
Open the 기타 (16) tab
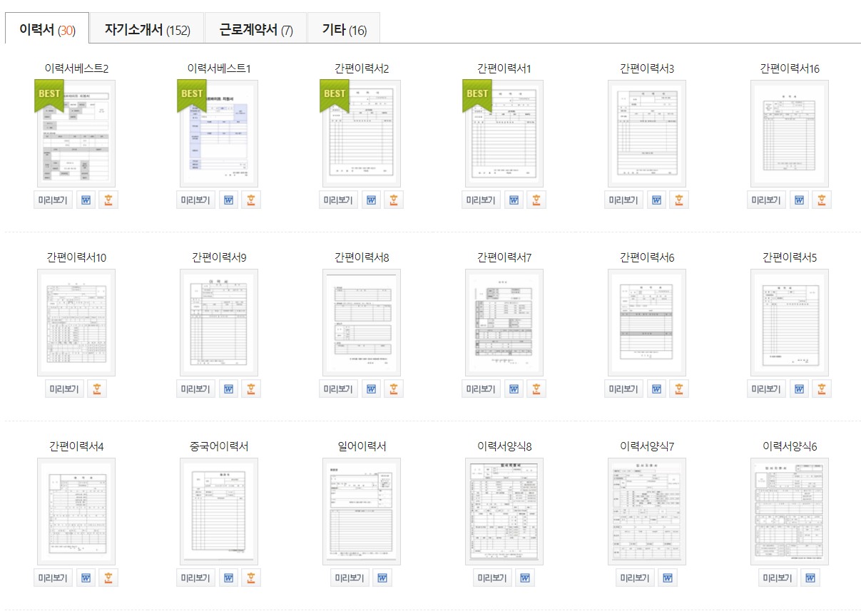(x=344, y=29)
